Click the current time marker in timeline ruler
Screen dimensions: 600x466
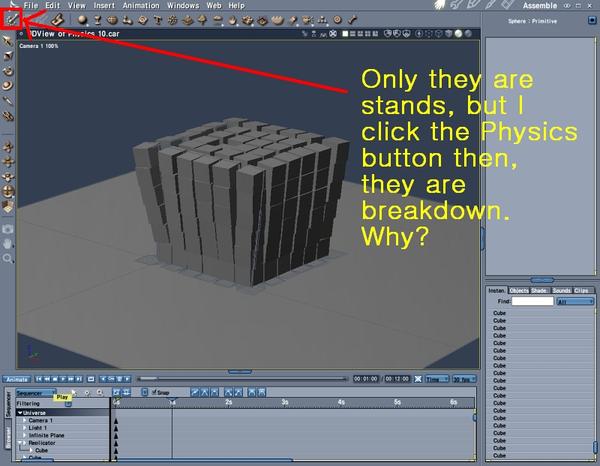[173, 402]
